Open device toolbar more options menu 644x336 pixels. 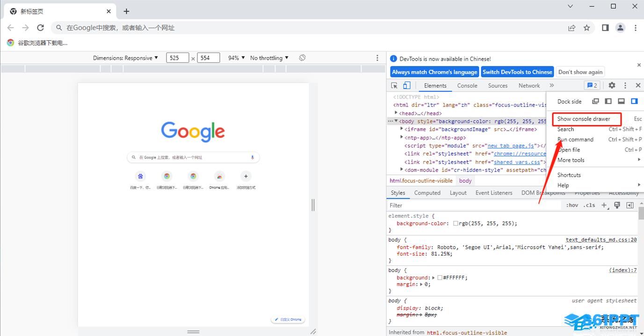(x=377, y=58)
